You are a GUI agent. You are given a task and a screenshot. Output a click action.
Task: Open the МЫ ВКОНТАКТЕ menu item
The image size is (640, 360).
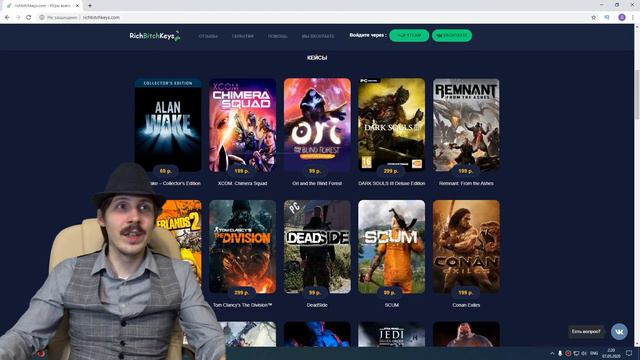coord(318,36)
